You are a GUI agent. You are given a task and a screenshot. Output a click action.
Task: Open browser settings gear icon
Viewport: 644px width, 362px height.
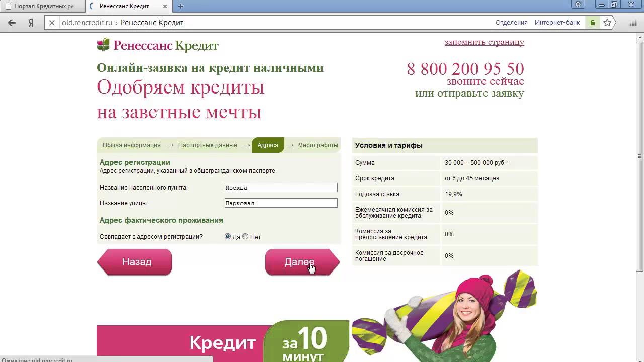(x=578, y=5)
